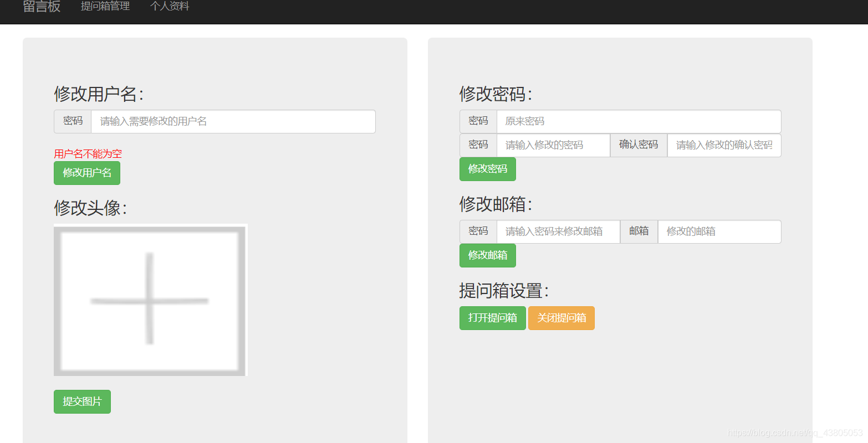Click the green 修改邮箱 button
This screenshot has height=443, width=868.
pos(488,255)
